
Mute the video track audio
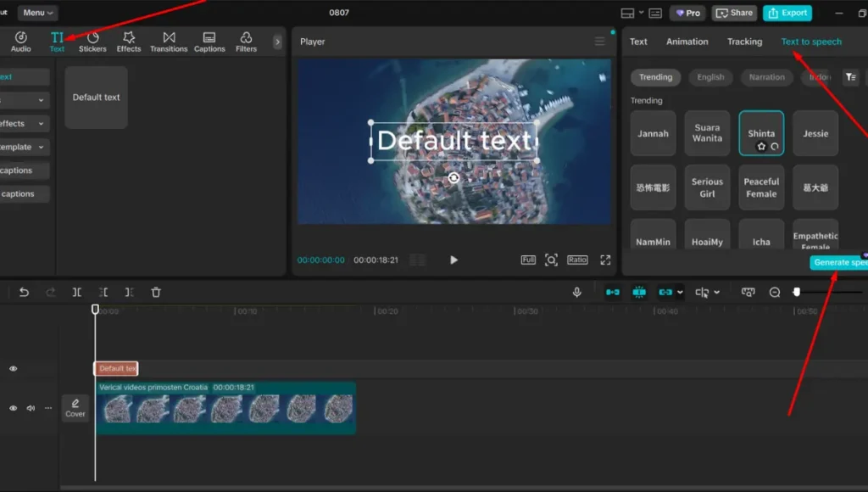31,408
